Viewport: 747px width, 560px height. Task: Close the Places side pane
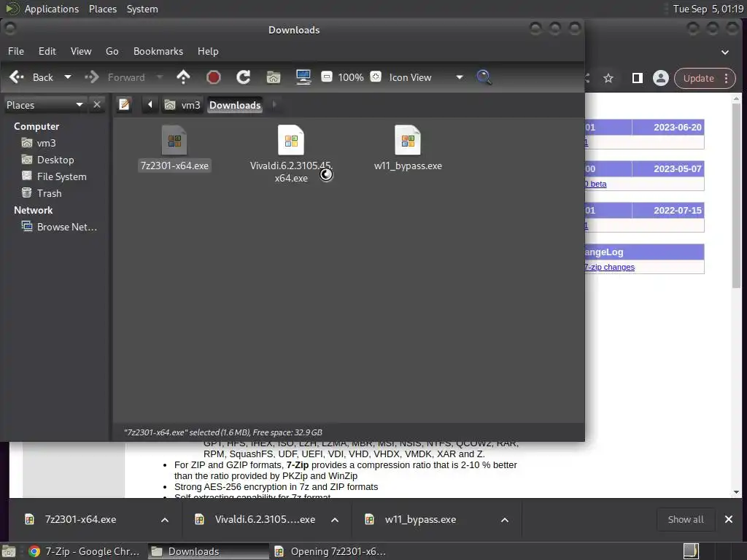[97, 104]
